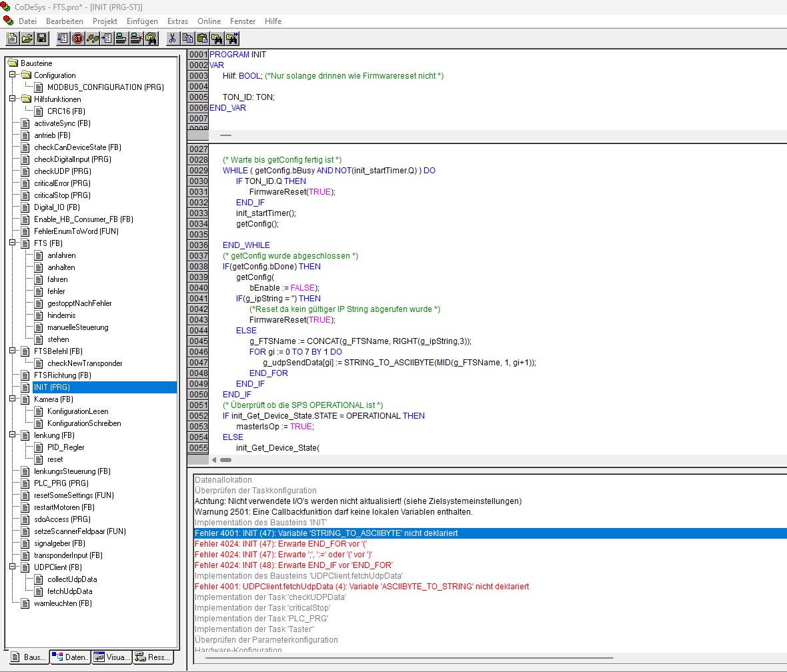Click the Copy icon in the toolbar
The height and width of the screenshot is (672, 787).
[x=187, y=39]
